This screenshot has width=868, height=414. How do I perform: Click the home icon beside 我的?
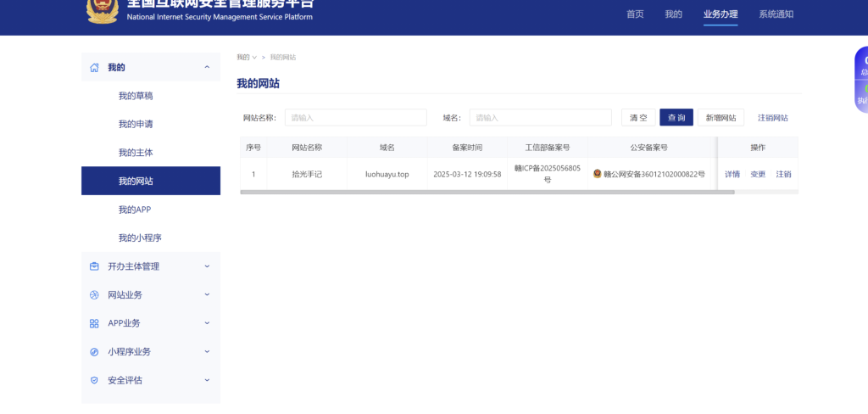pos(94,67)
